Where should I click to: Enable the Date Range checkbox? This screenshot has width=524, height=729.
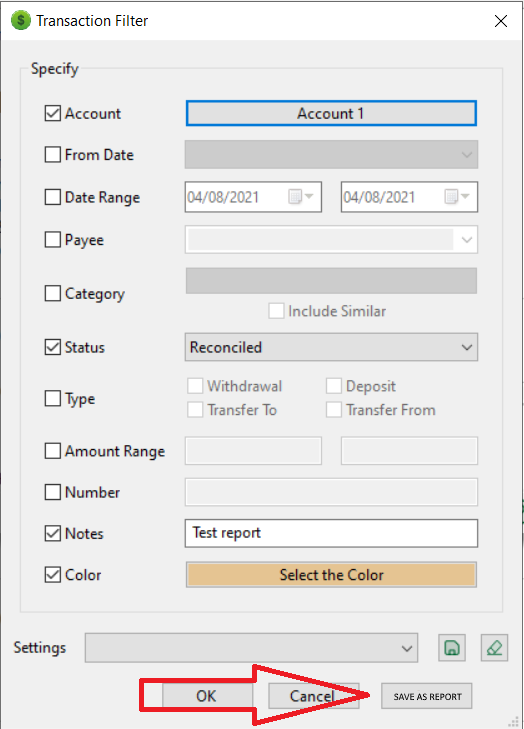53,197
